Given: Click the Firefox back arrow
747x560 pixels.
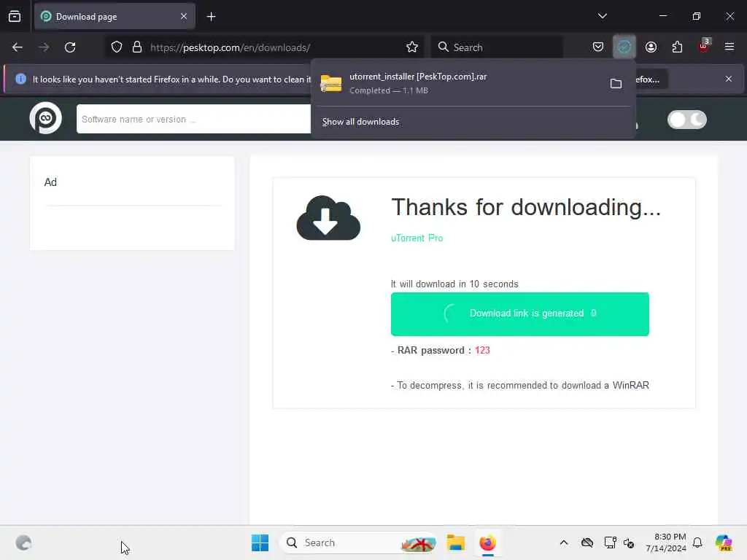Looking at the screenshot, I should click(18, 47).
